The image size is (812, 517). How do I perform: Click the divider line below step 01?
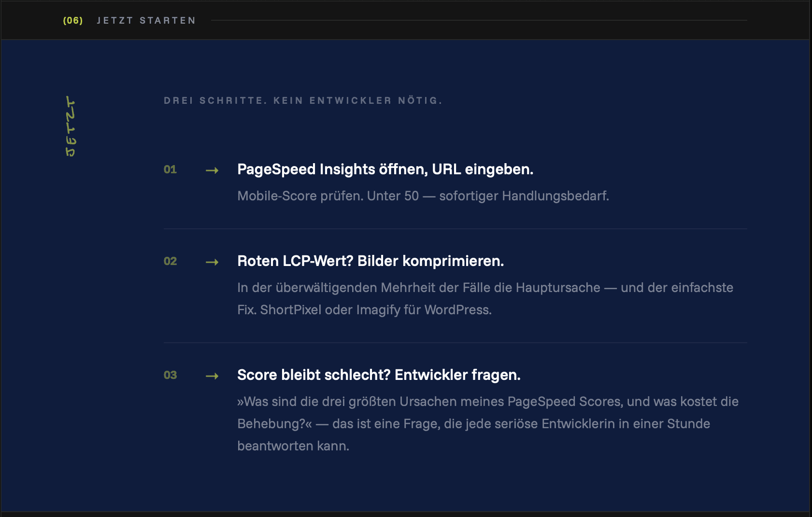[455, 229]
